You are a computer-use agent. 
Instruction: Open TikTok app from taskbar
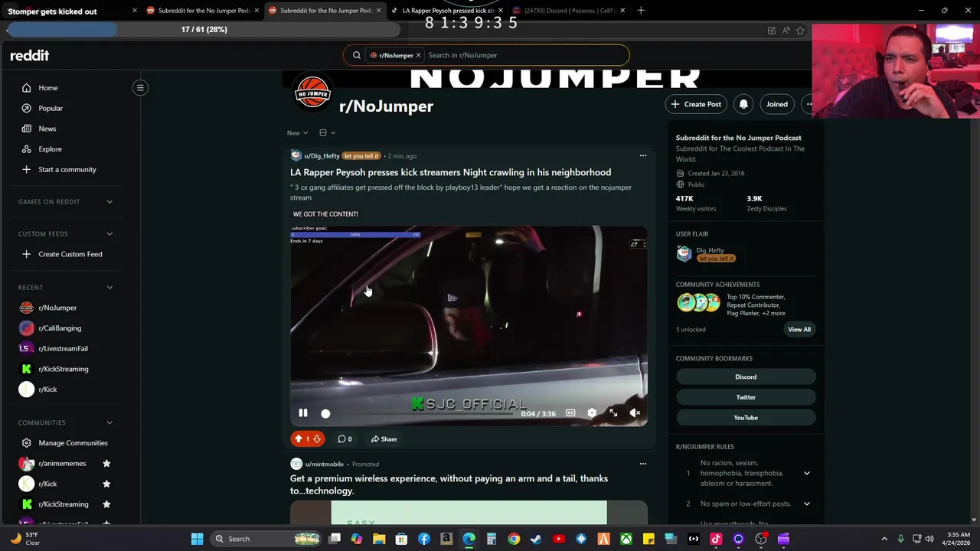coord(716,539)
